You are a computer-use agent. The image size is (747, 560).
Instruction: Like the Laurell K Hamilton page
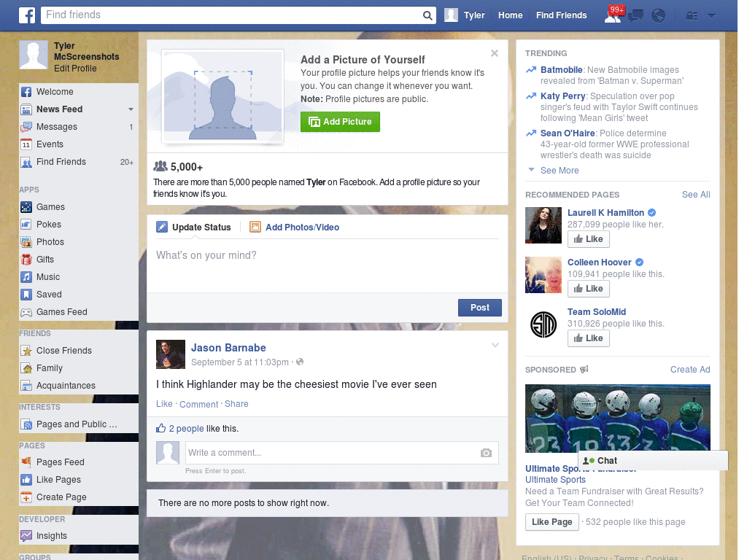(589, 239)
